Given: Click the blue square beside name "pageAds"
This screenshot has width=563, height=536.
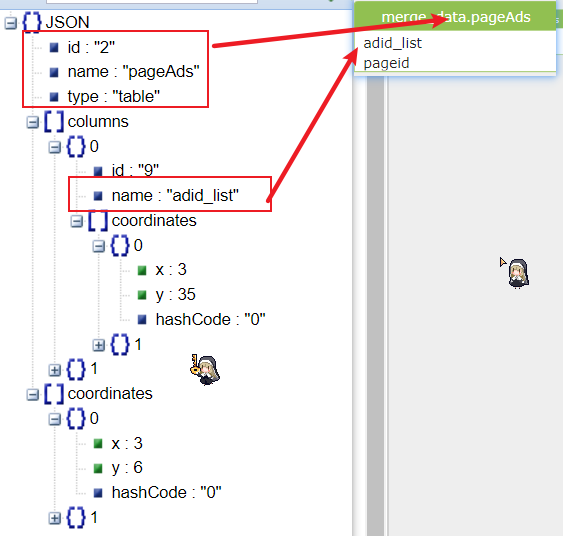Looking at the screenshot, I should [x=54, y=73].
